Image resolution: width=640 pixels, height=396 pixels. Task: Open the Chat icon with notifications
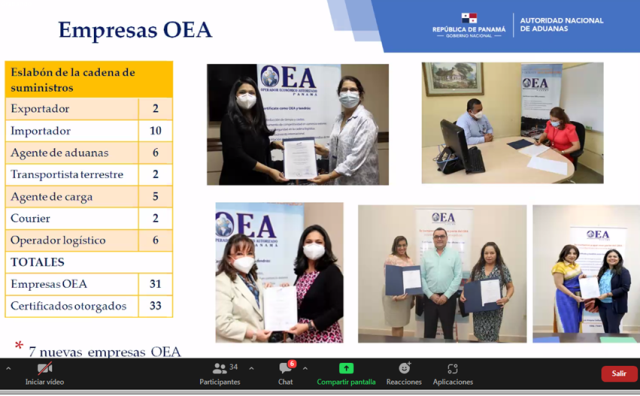pyautogui.click(x=285, y=369)
